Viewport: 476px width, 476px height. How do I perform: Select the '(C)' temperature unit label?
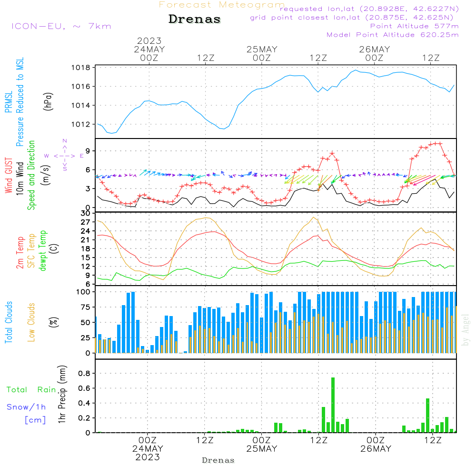[54, 249]
